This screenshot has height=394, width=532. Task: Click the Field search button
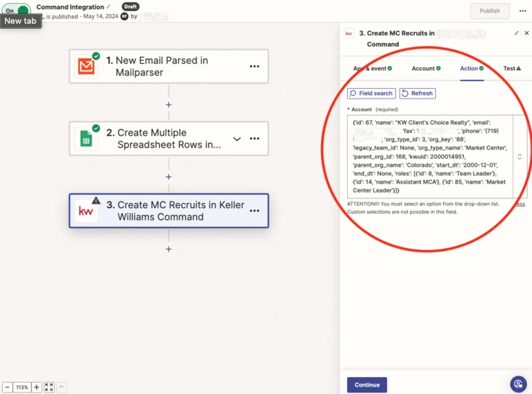(371, 93)
